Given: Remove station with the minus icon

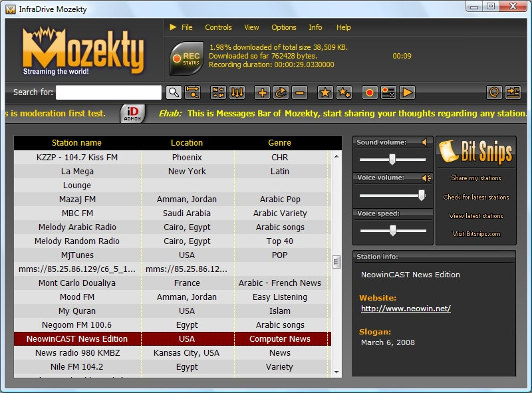Looking at the screenshot, I should click(300, 92).
